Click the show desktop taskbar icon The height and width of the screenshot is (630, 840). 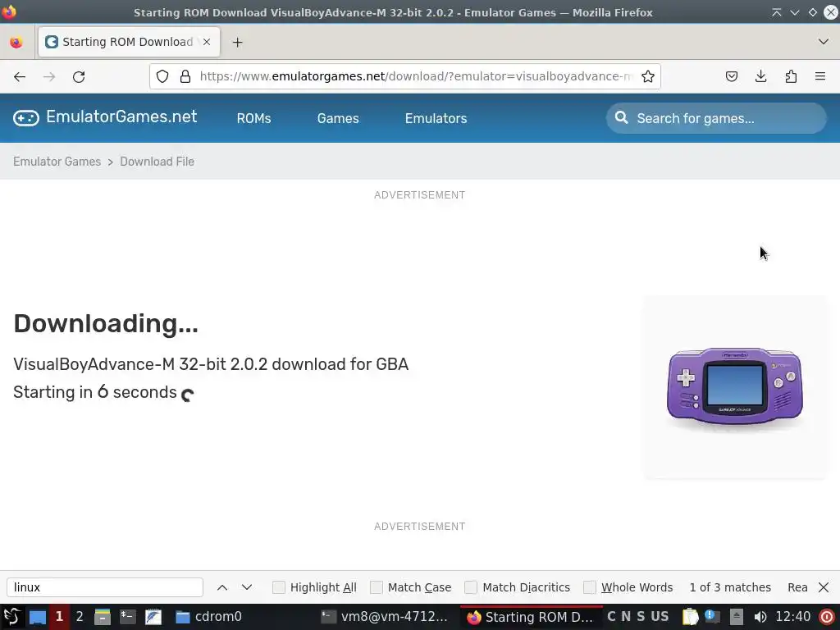pyautogui.click(x=38, y=617)
